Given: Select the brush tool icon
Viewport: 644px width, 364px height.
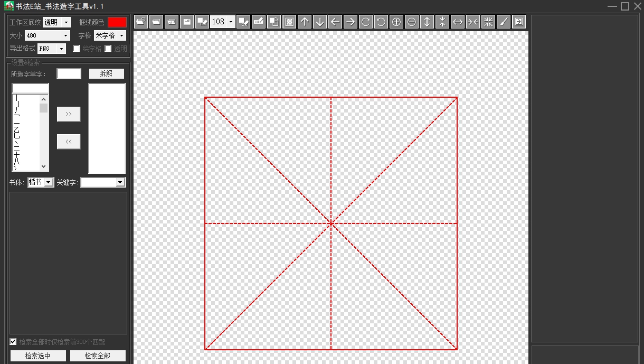Looking at the screenshot, I should tap(504, 22).
